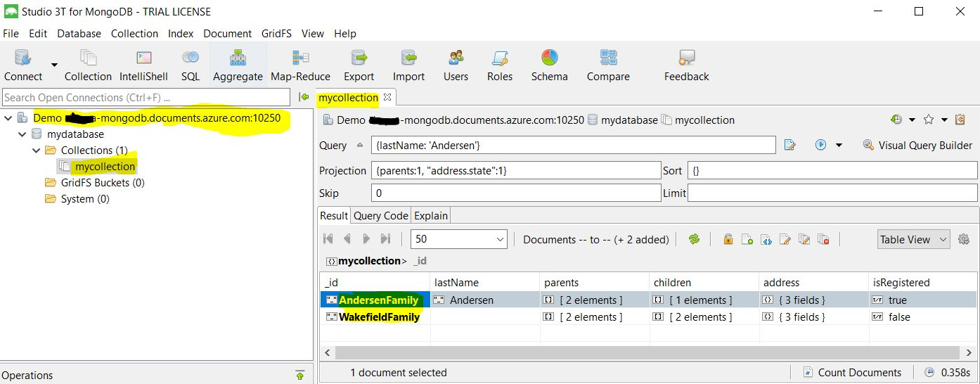The height and width of the screenshot is (384, 980).
Task: Open the SQL query tool
Action: [191, 65]
